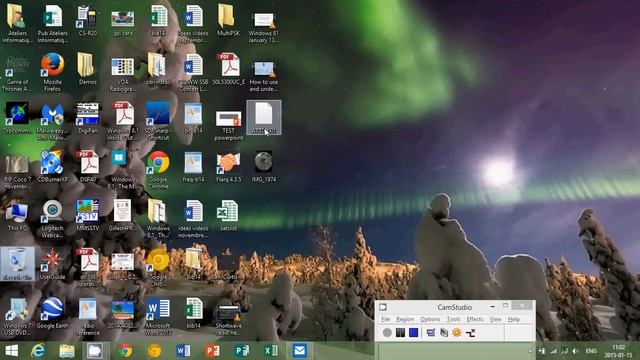Open Excel from the taskbar
The width and height of the screenshot is (640, 360).
click(x=270, y=351)
